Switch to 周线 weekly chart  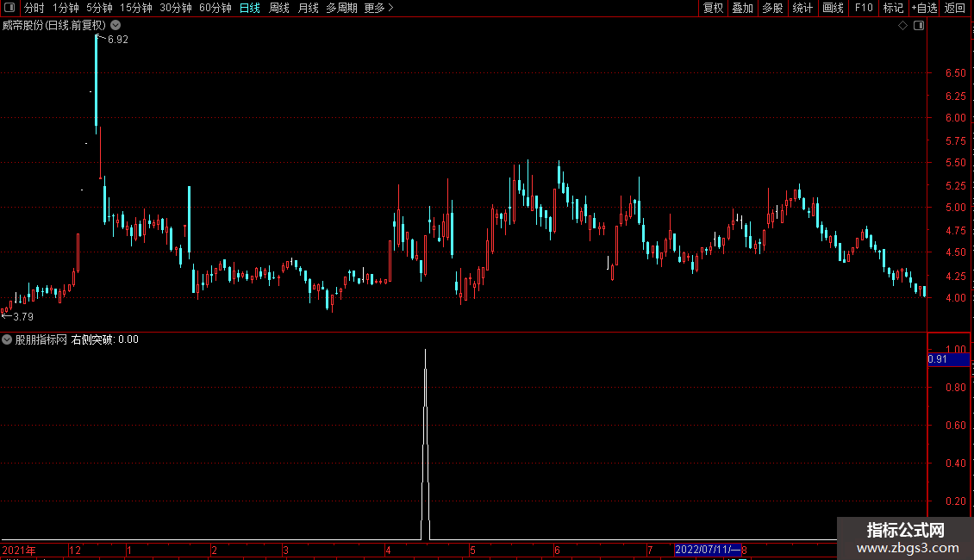279,8
